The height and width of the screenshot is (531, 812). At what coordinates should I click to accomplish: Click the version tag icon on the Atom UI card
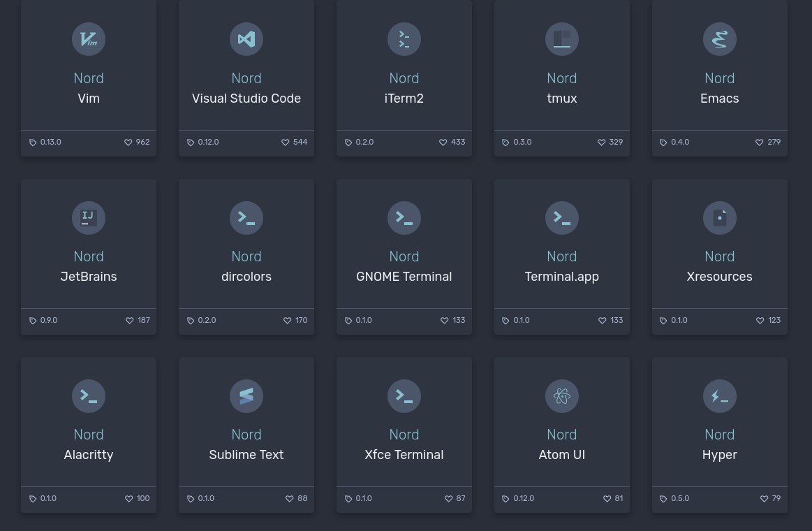505,498
